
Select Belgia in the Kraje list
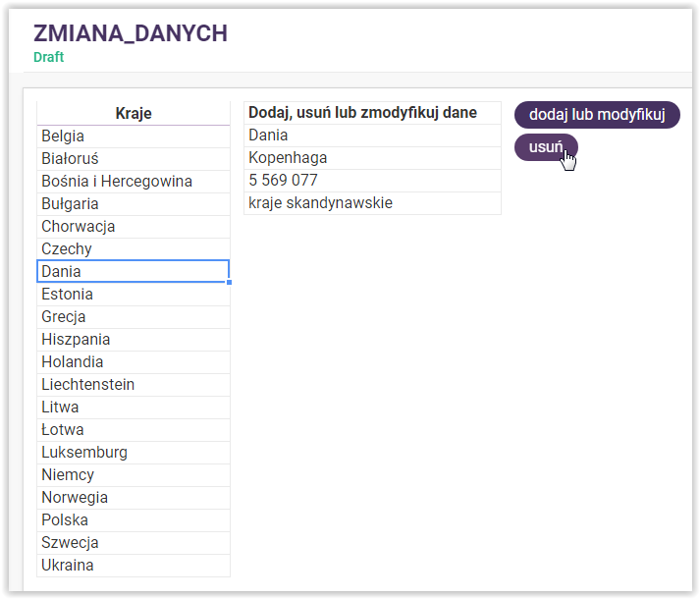coord(133,136)
